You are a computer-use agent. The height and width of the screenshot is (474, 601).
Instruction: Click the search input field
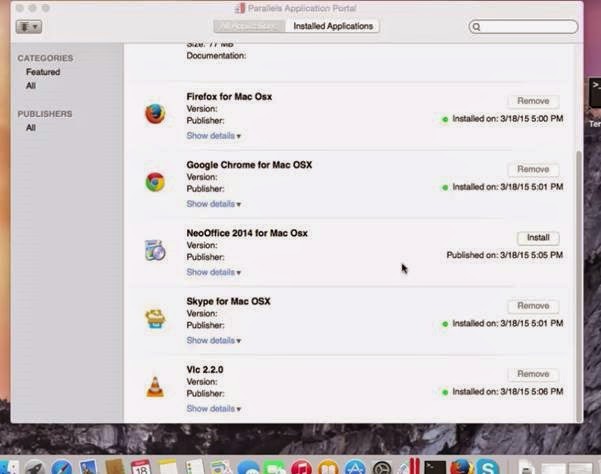pos(523,27)
